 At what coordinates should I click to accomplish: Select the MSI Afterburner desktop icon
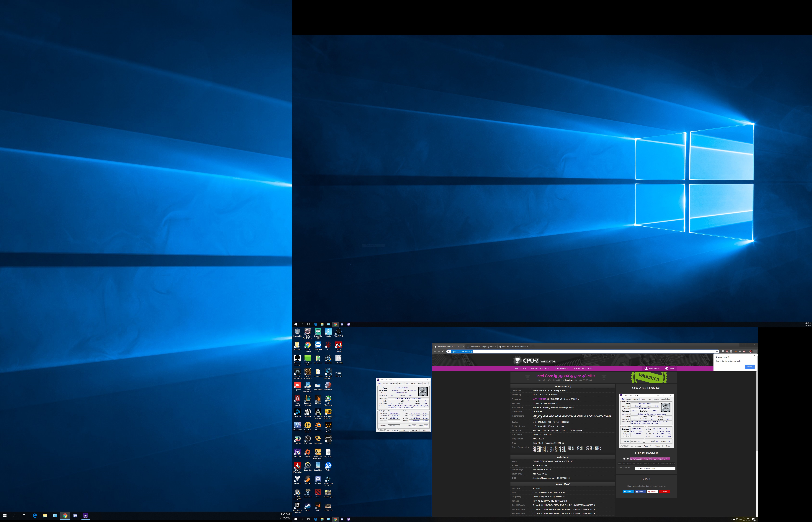pos(328,400)
